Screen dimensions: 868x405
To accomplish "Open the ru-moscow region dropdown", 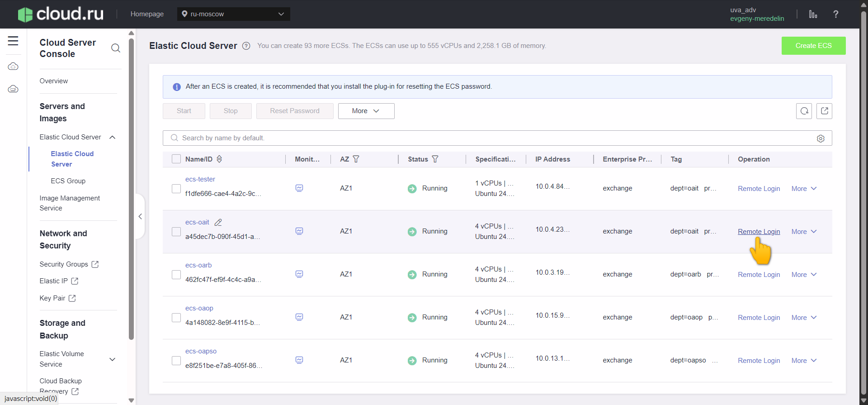I will click(x=233, y=14).
